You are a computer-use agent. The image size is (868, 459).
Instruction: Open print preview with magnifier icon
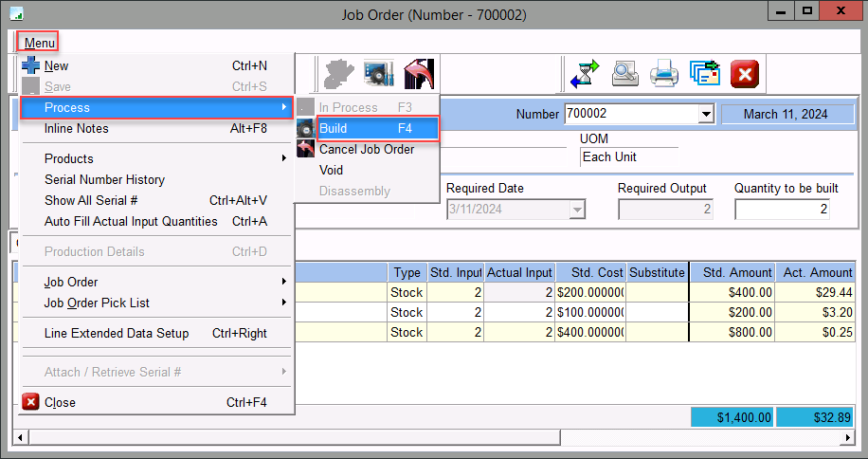pyautogui.click(x=625, y=73)
